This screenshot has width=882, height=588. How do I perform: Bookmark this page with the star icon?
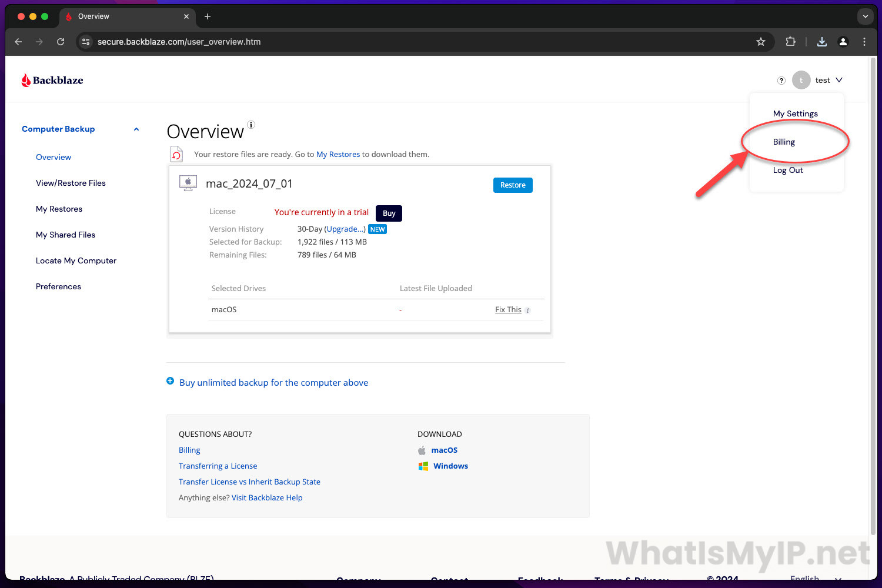[x=761, y=42]
